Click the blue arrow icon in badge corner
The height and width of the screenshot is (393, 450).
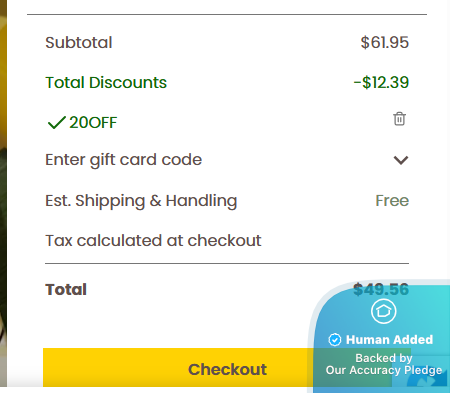point(427,380)
